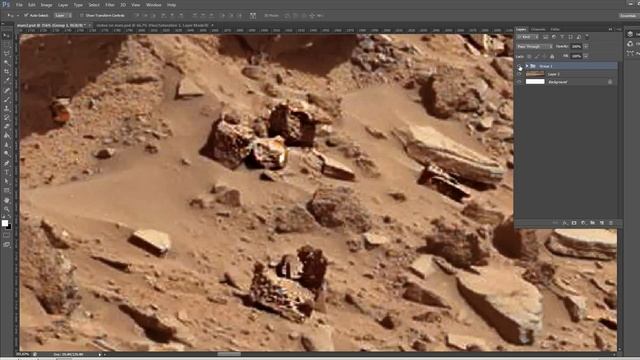Open the Opacity slider dropdown arrow
Image resolution: width=640 pixels, height=360 pixels.
point(586,47)
